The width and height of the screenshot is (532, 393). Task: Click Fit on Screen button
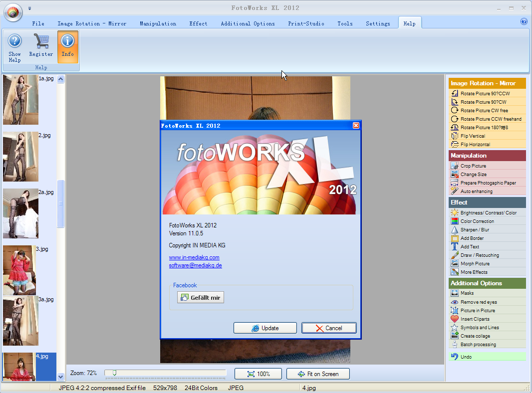tap(318, 374)
